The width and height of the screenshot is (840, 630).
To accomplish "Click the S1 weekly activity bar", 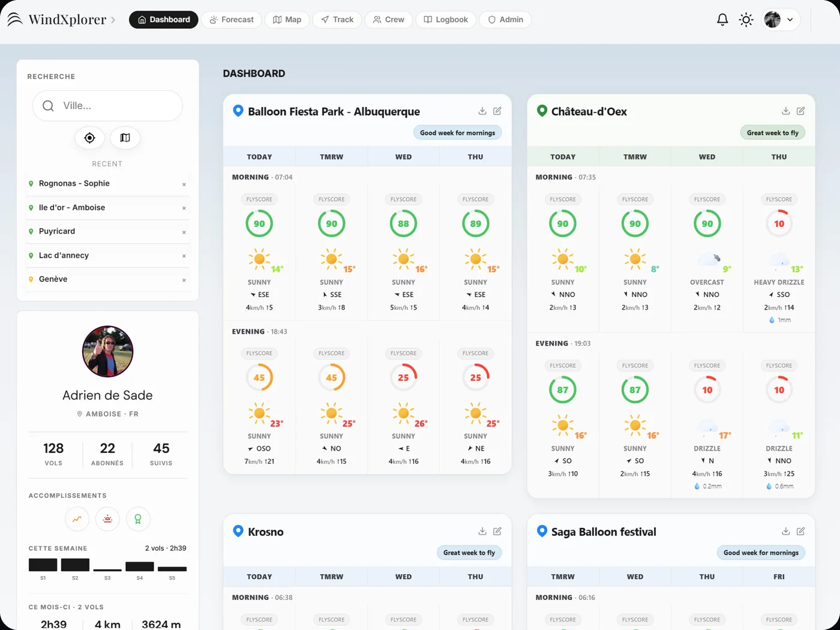I will coord(43,565).
